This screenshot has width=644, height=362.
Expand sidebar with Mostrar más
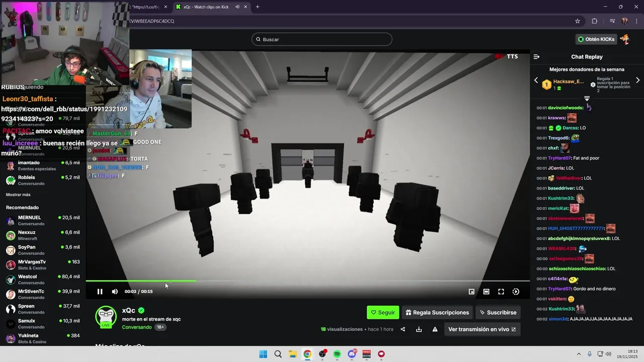click(18, 195)
